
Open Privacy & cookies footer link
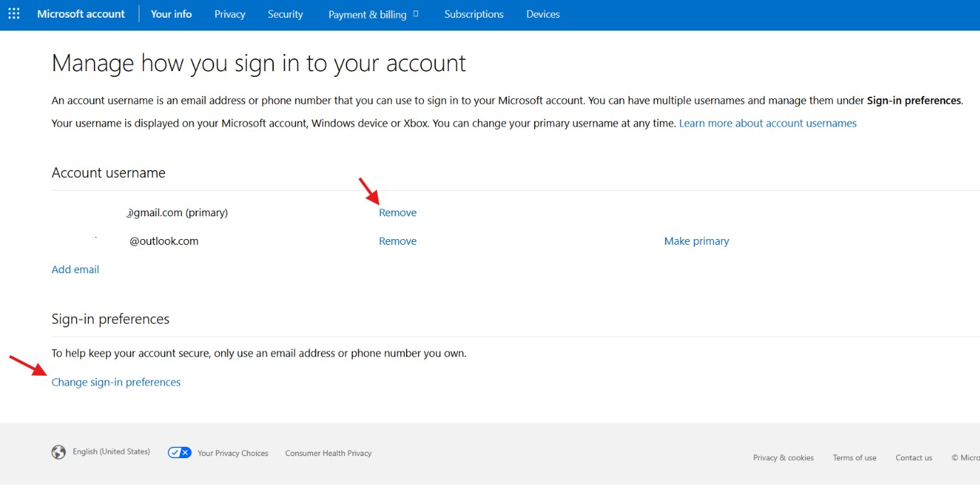783,457
